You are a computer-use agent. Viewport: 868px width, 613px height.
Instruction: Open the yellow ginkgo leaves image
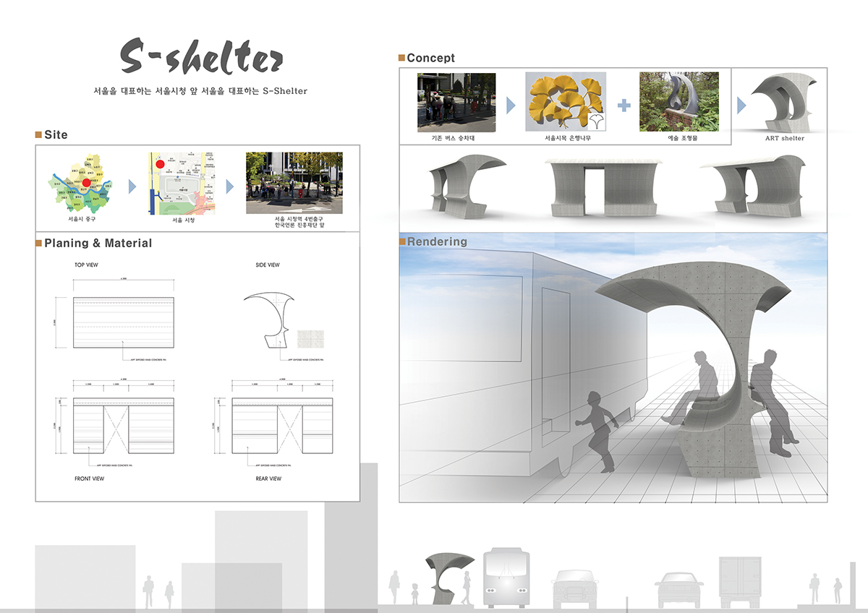tap(566, 101)
